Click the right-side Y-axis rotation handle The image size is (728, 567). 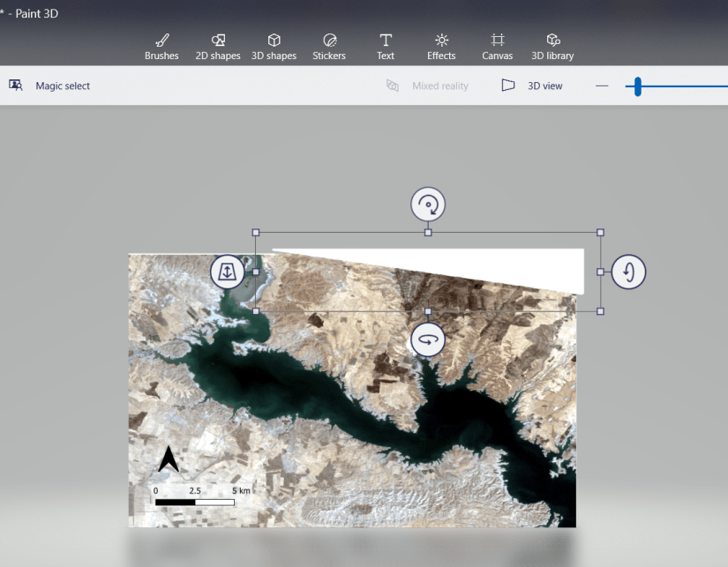[x=628, y=272]
